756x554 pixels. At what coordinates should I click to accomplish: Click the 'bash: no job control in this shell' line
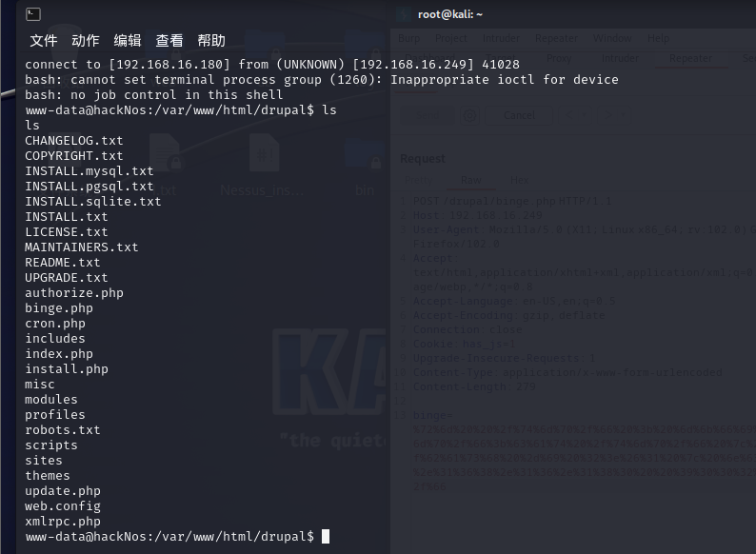tap(154, 95)
